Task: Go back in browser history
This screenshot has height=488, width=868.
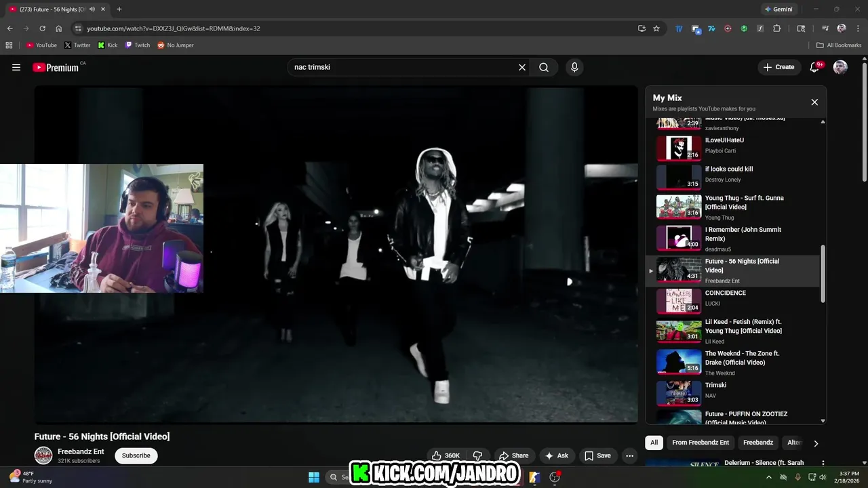Action: coord(9,28)
